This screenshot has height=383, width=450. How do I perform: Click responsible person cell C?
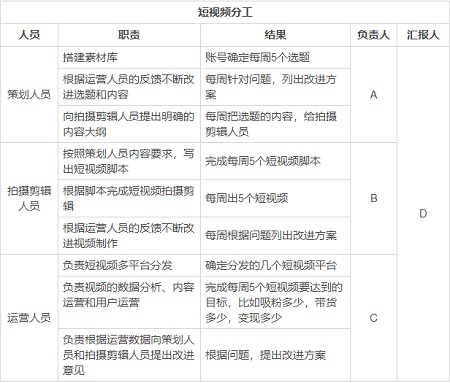(373, 318)
